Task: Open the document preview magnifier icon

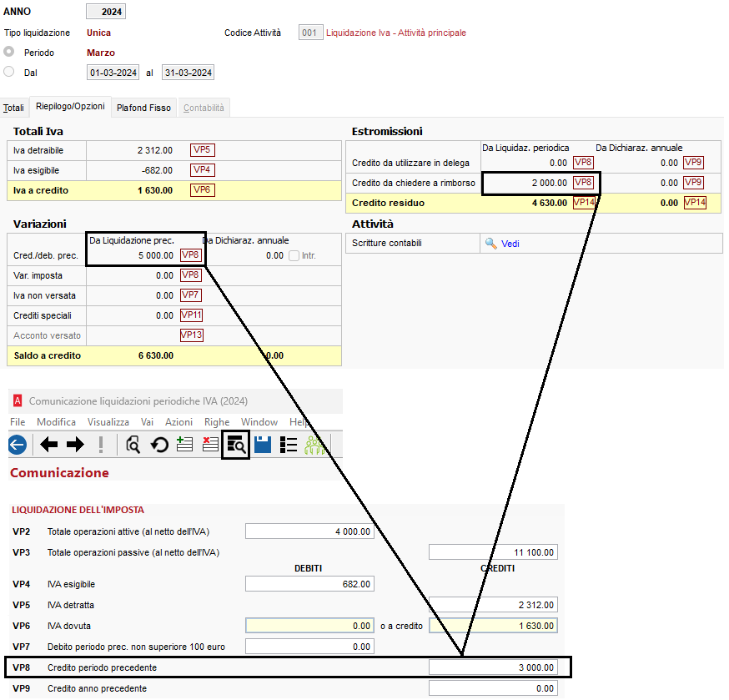Action: [133, 445]
